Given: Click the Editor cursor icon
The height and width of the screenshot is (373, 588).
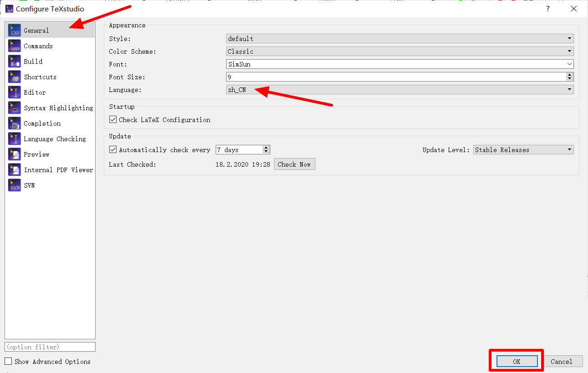Looking at the screenshot, I should [15, 92].
